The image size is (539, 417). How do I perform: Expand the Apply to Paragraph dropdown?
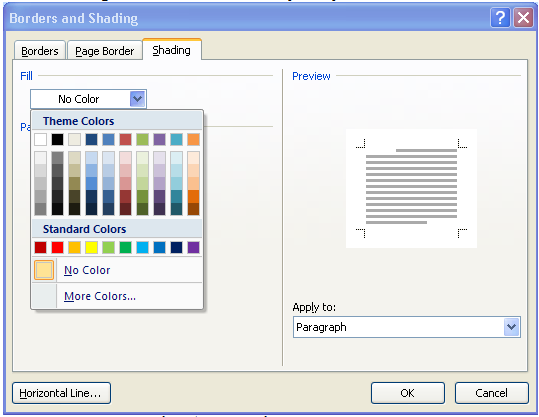point(512,327)
